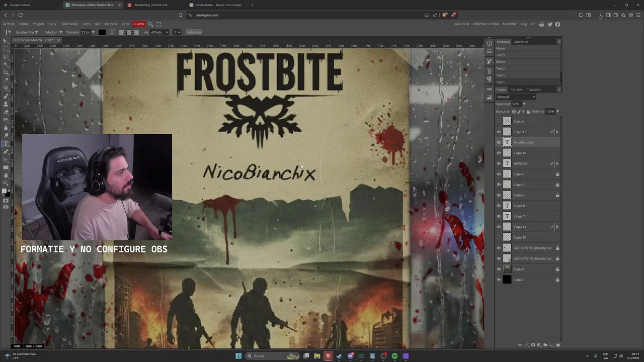Open the Opacidad slider dropdown arrow
Viewport: 644px width, 362px height.
524,104
